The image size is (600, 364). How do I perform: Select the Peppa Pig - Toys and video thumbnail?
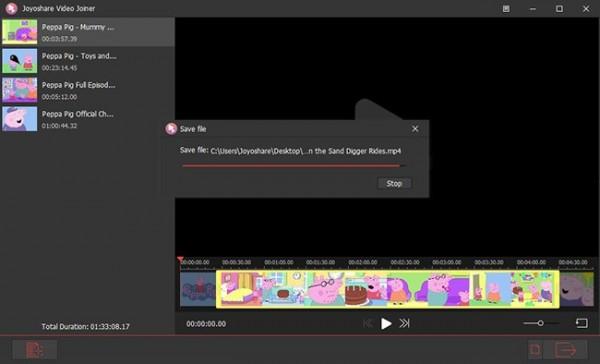(20, 61)
